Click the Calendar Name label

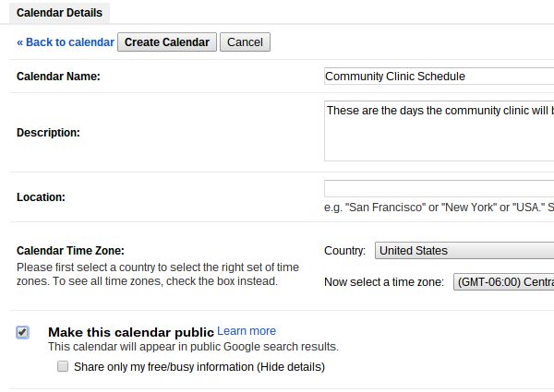58,77
